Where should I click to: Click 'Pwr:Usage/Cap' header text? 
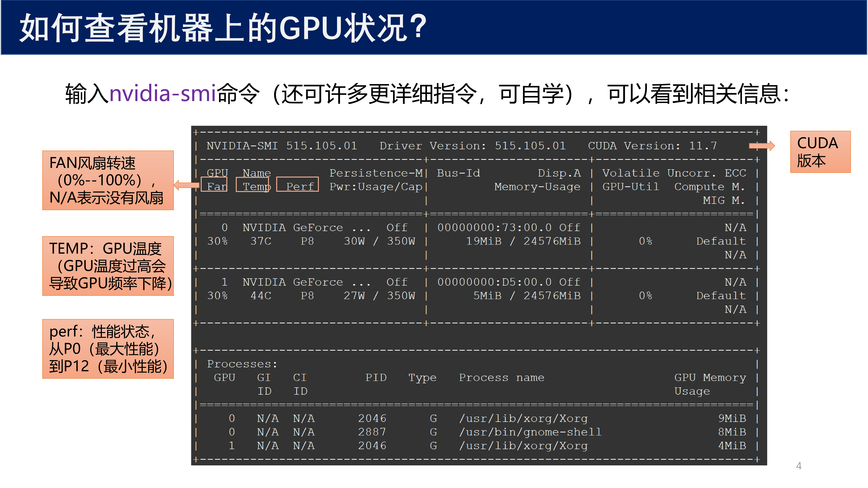[x=376, y=187]
